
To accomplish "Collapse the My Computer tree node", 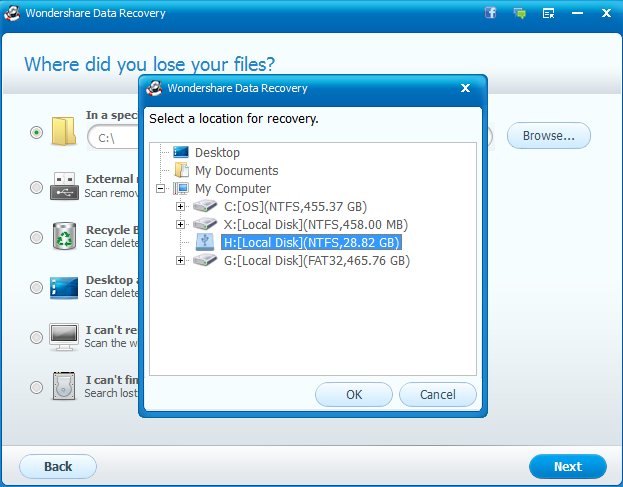I will (x=160, y=188).
